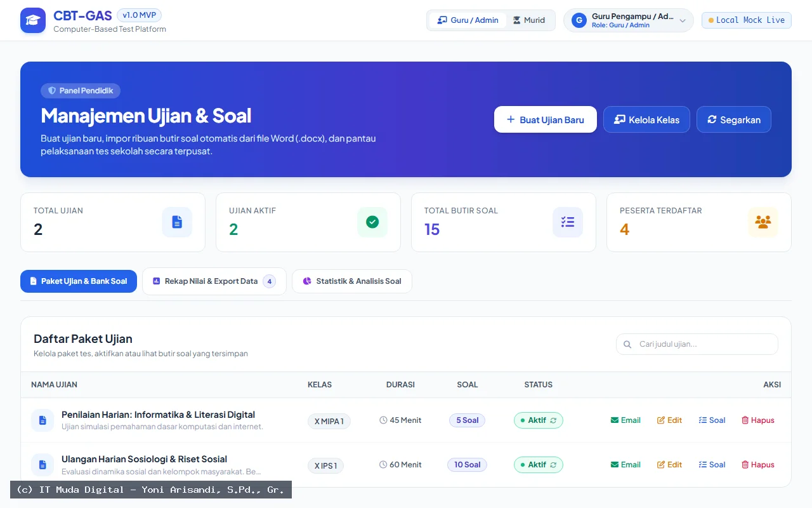Open Rekap Nilai & Export Data tab
Screen dimensions: 812x508
pyautogui.click(x=214, y=281)
